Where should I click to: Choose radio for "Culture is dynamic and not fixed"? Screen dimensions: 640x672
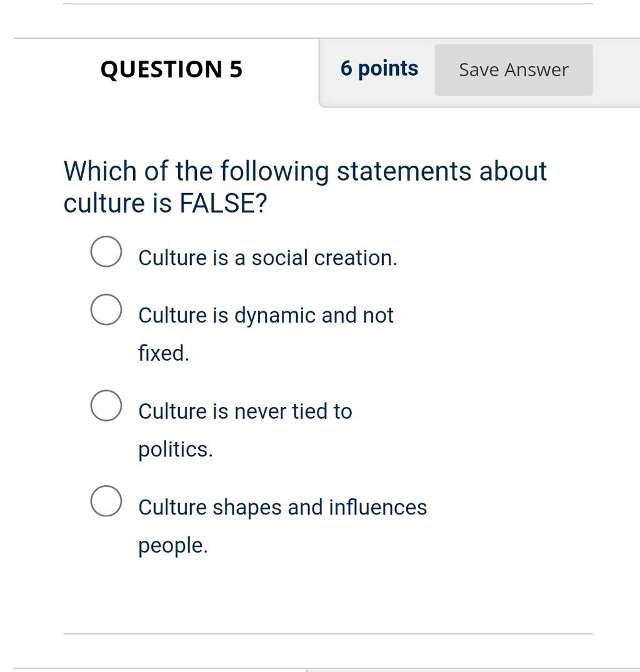(106, 309)
